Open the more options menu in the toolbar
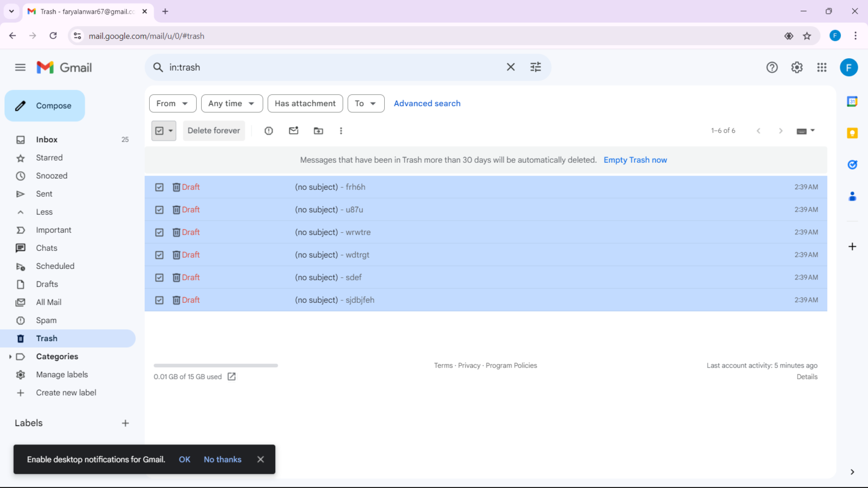Image resolution: width=868 pixels, height=488 pixels. (341, 130)
